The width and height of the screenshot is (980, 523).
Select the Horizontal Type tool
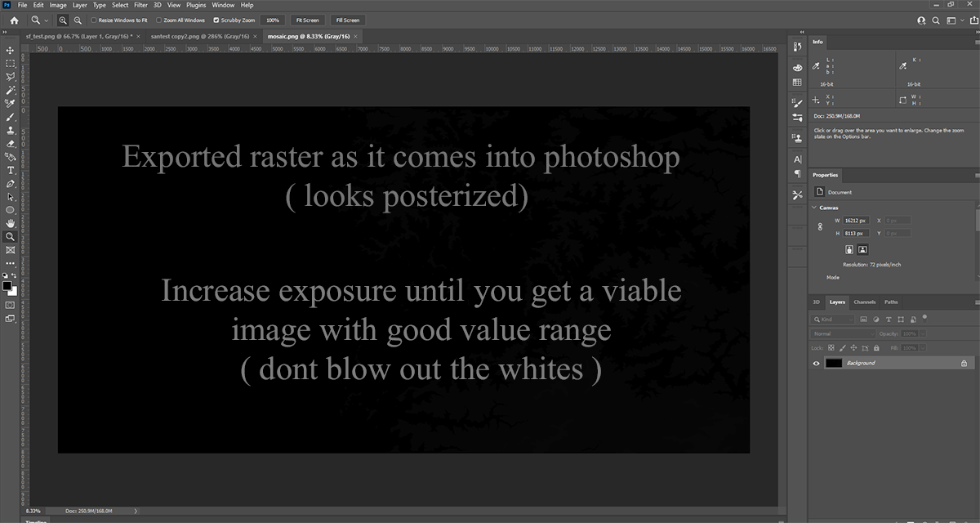pyautogui.click(x=11, y=170)
